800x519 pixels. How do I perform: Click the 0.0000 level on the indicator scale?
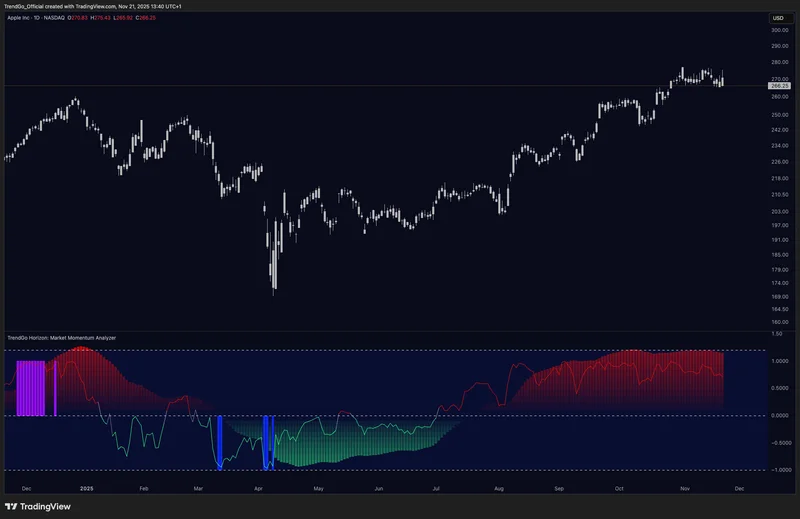(x=780, y=415)
